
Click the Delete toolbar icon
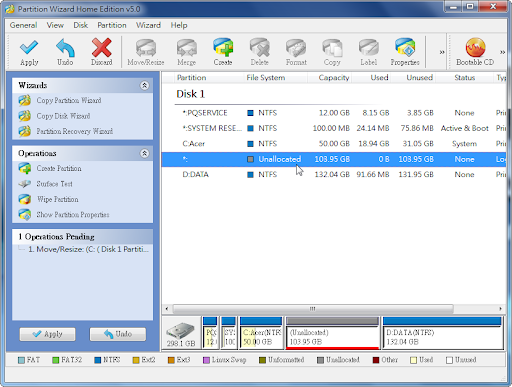tap(259, 48)
